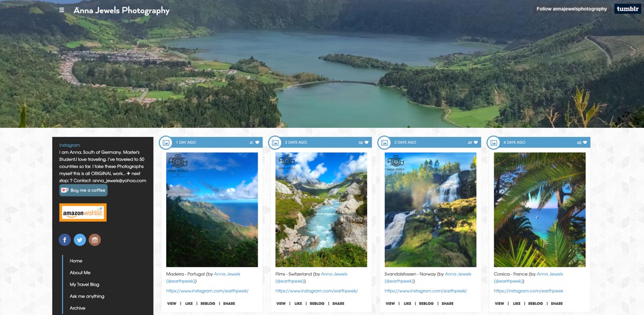Open the Flims - Switzerland photo thumbnail

tap(321, 210)
